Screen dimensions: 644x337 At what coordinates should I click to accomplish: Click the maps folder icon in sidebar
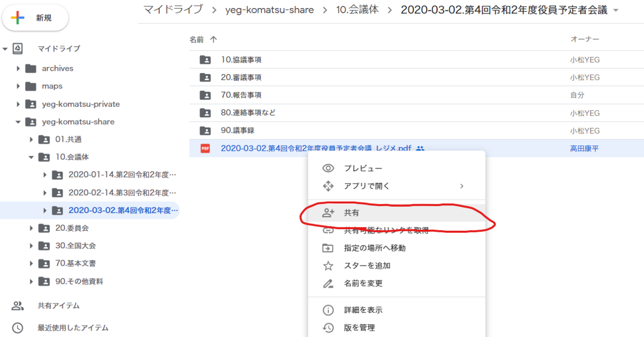coord(31,86)
